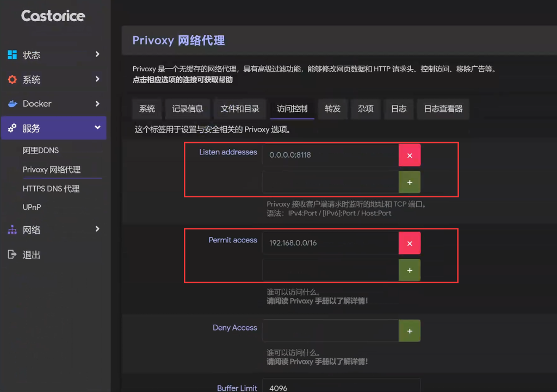The height and width of the screenshot is (392, 557).
Task: Expand the Docker submenu arrow
Action: 97,103
